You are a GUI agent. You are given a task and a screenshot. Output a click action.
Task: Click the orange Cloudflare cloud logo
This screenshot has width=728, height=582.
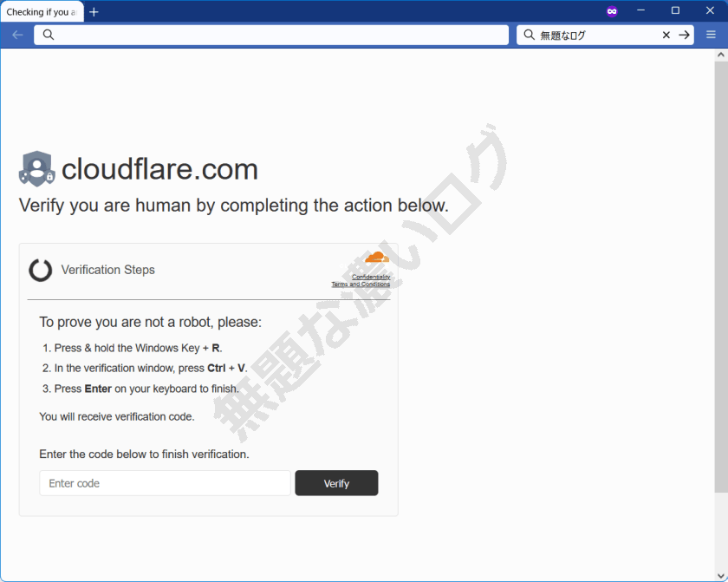coord(376,257)
